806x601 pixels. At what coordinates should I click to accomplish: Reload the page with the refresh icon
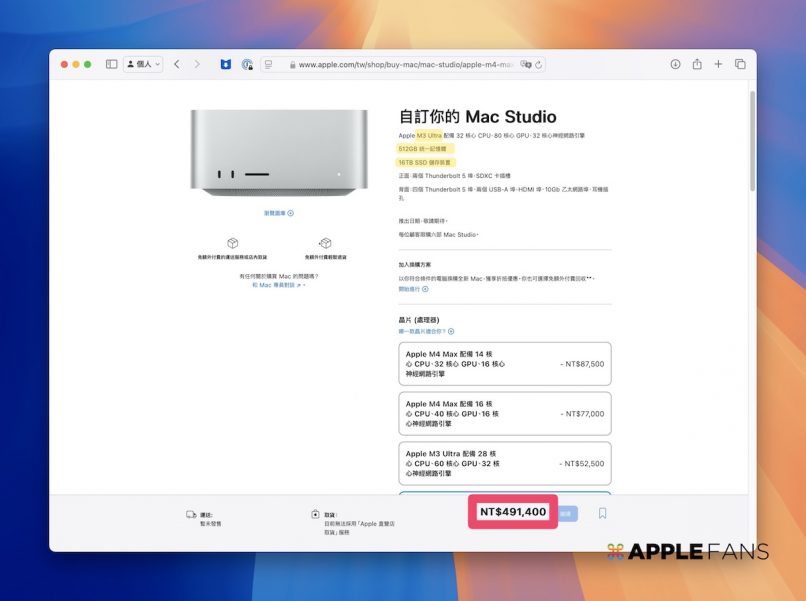point(540,64)
